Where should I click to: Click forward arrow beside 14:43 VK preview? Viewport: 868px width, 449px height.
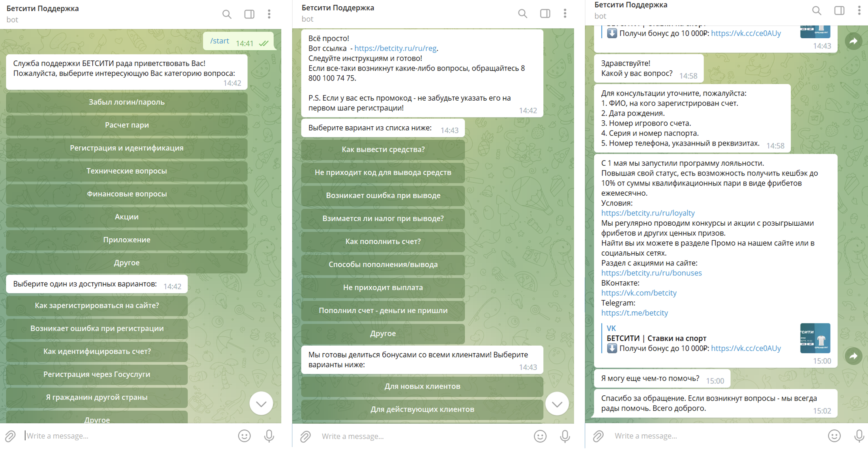click(x=853, y=41)
